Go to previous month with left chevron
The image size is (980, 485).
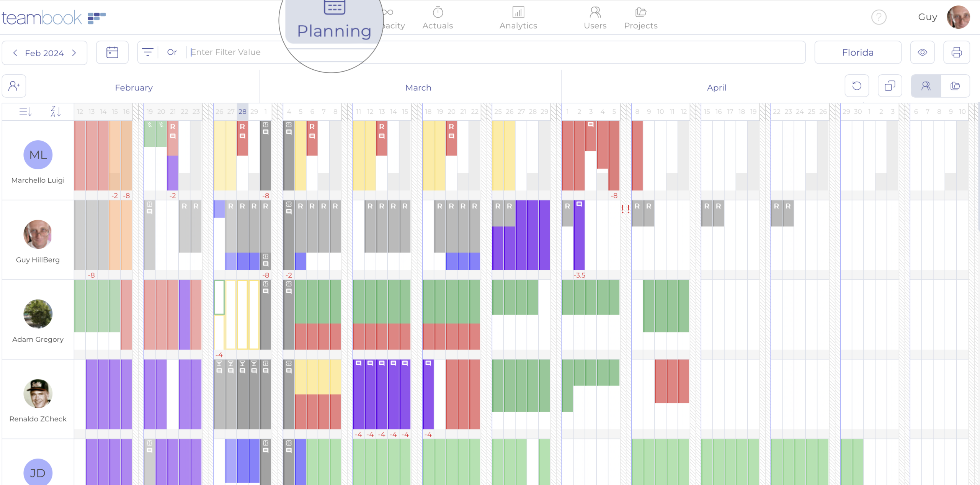tap(15, 53)
